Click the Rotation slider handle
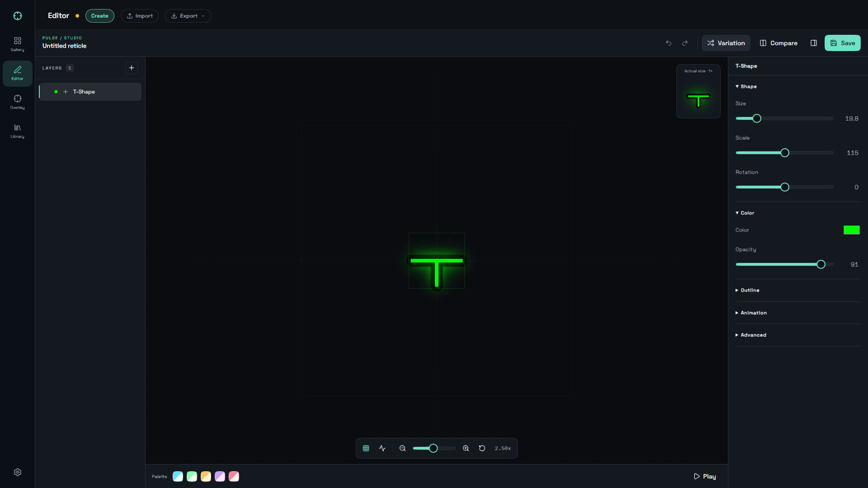The image size is (868, 488). tap(785, 187)
